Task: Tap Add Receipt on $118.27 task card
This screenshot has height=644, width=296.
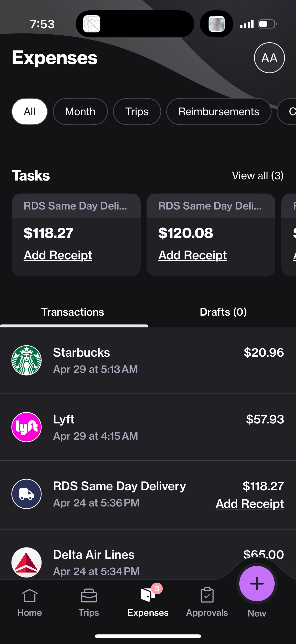Action: point(58,255)
